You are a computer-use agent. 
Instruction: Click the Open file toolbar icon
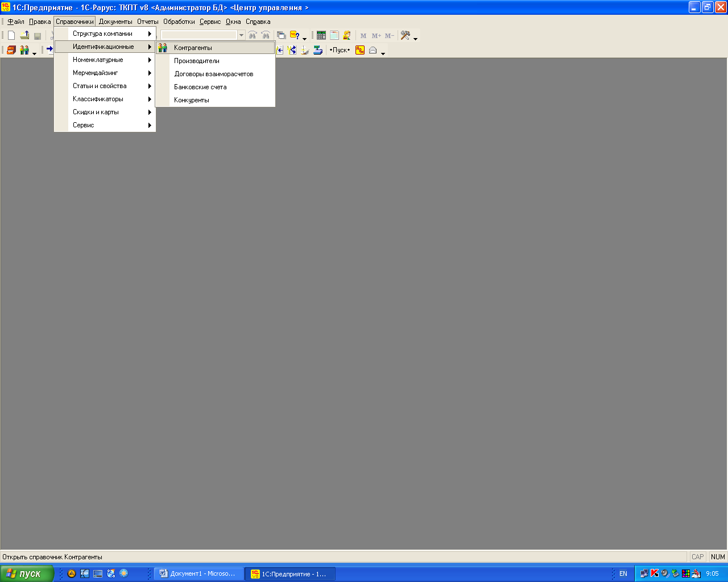[x=24, y=35]
